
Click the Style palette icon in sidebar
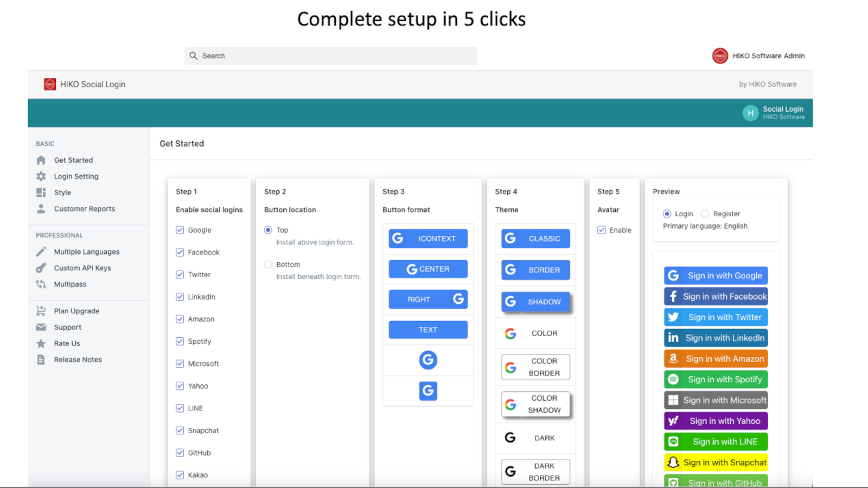pos(41,192)
